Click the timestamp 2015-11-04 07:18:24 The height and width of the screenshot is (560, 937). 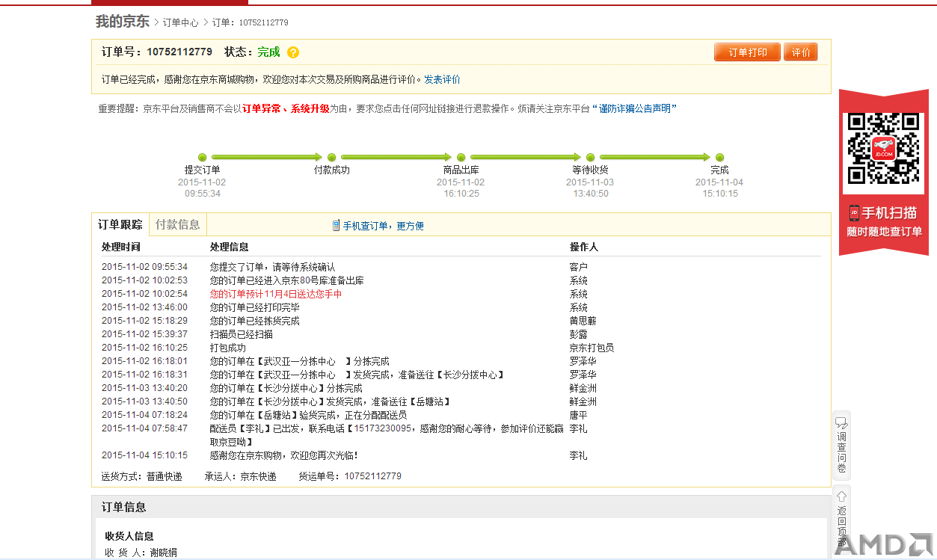point(144,415)
